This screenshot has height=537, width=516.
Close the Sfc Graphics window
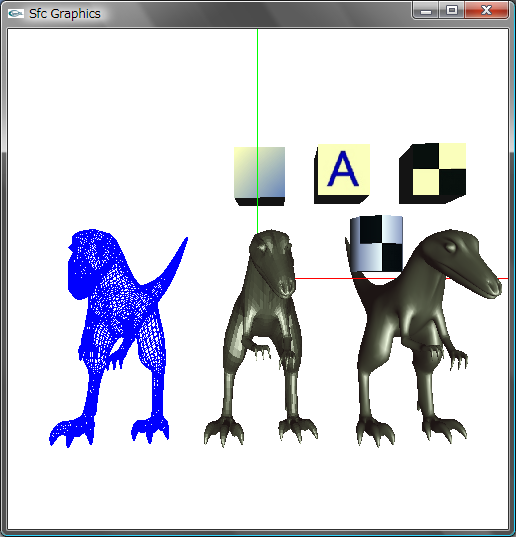click(x=486, y=10)
